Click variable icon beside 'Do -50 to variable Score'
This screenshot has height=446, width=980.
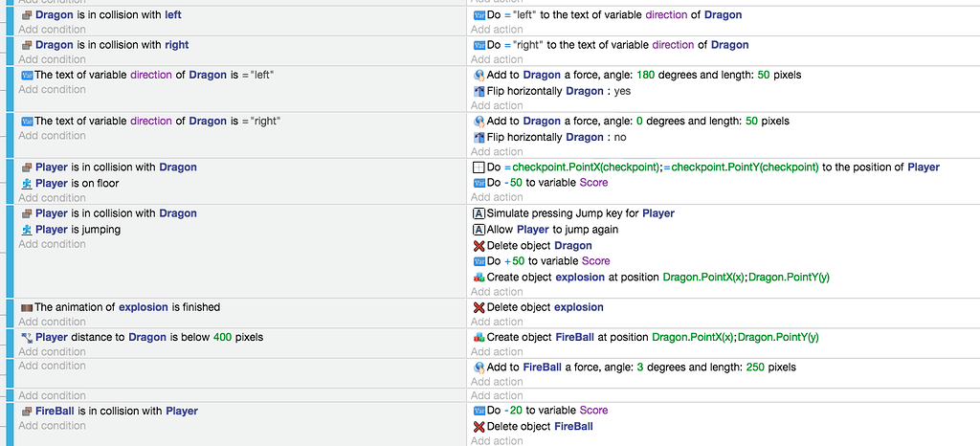tap(479, 183)
